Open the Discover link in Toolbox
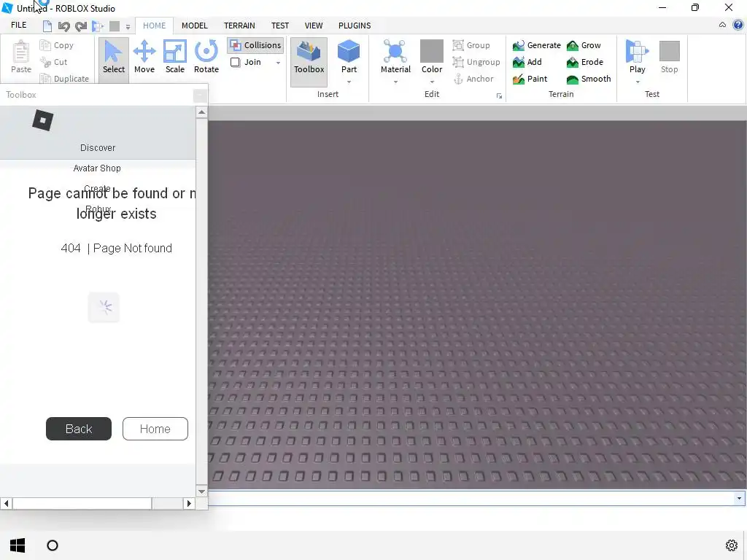747x560 pixels. coord(98,147)
